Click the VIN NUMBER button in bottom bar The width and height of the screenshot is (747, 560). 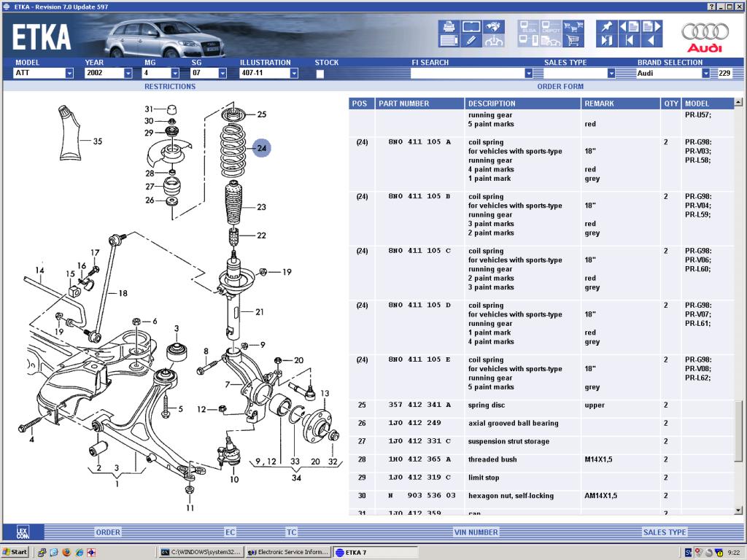(476, 532)
